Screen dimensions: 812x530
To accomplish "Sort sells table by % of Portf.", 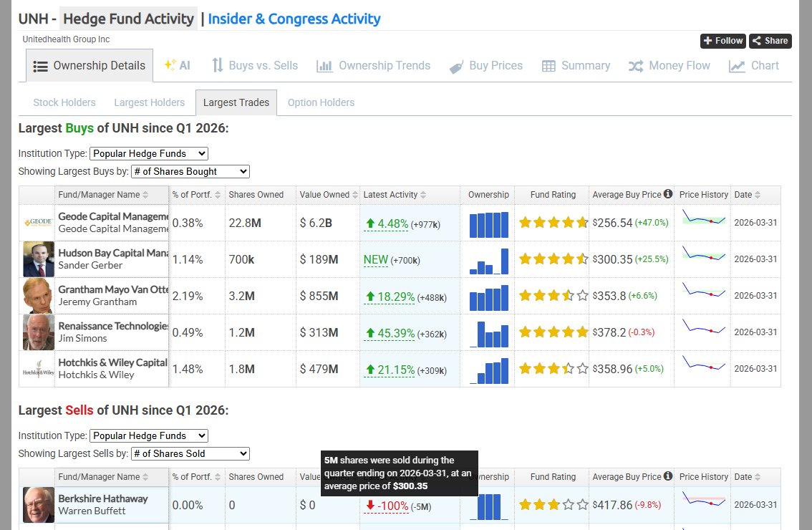I will [x=196, y=477].
